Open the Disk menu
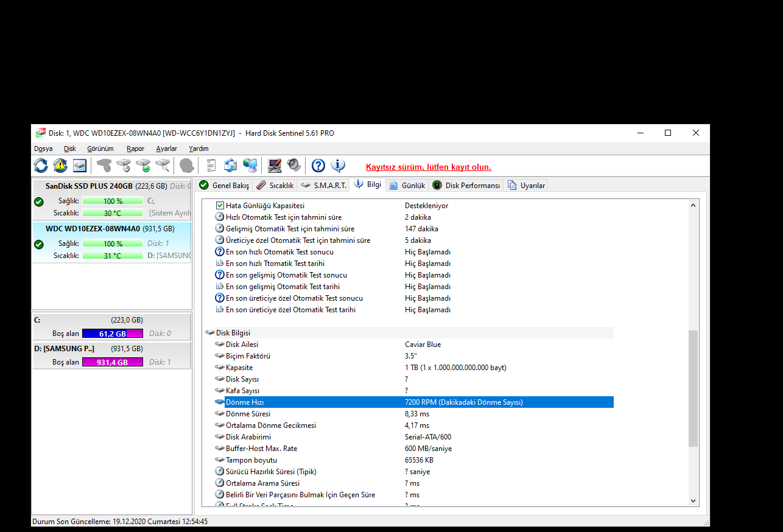 (x=70, y=149)
